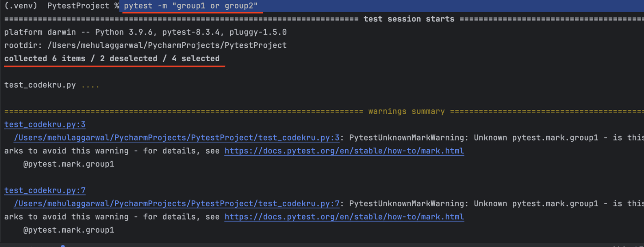The width and height of the screenshot is (644, 247).
Task: Click the blue indicator icon at screen bottom
Action: 63,245
